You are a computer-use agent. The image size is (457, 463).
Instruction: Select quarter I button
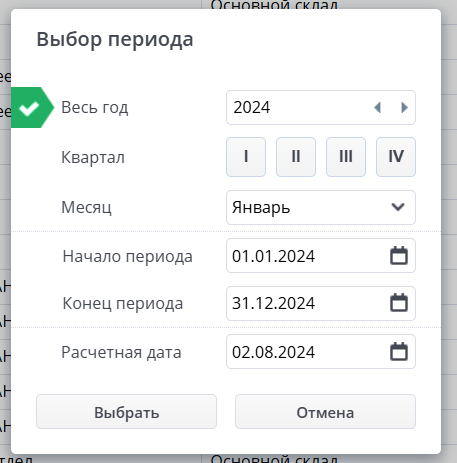246,157
